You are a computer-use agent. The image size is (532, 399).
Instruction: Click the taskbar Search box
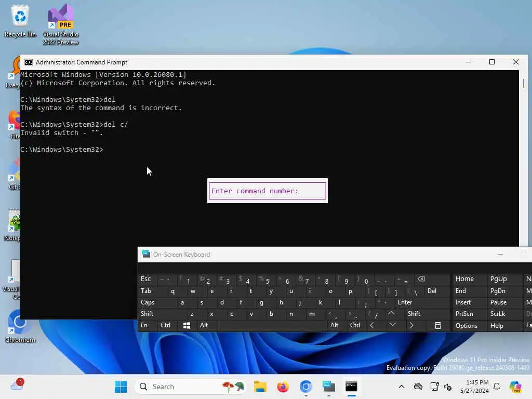(x=190, y=387)
